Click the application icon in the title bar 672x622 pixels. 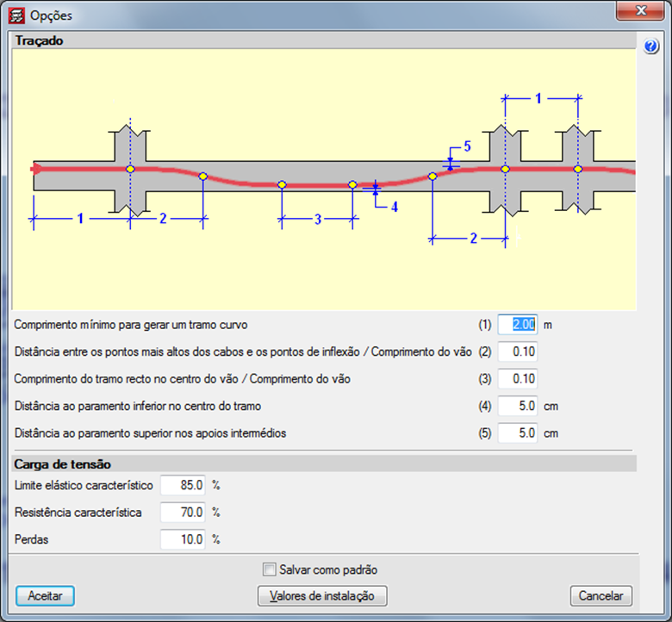coord(16,16)
